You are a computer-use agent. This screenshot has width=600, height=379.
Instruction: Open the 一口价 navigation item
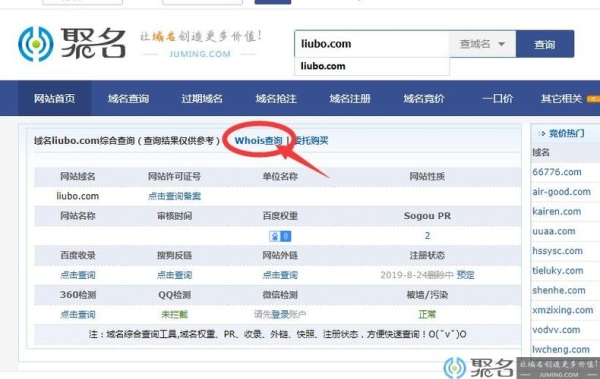497,98
